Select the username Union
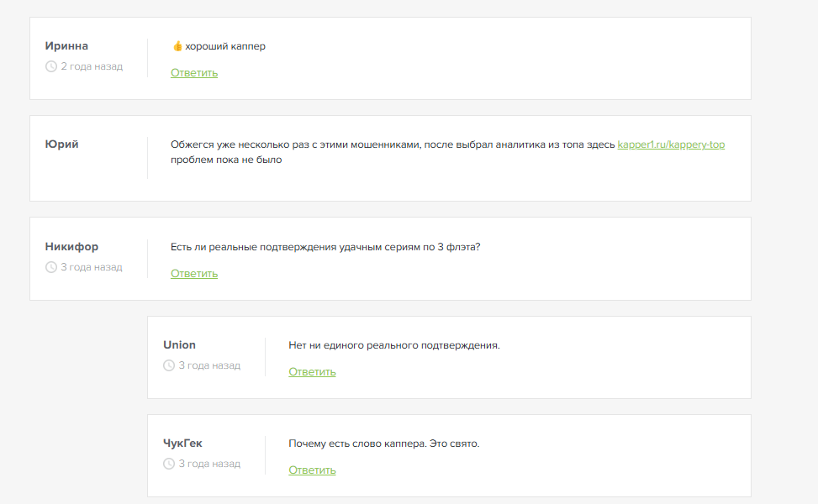Image resolution: width=818 pixels, height=504 pixels. point(179,345)
